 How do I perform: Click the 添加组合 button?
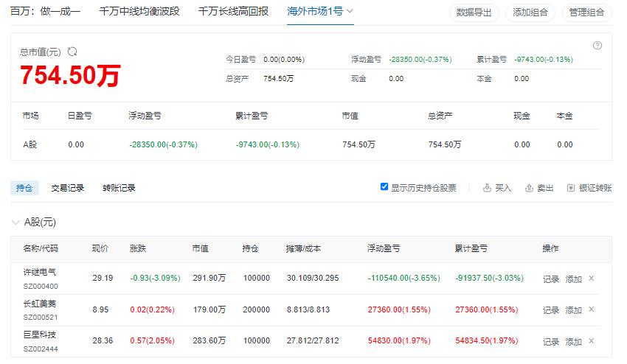[x=530, y=13]
